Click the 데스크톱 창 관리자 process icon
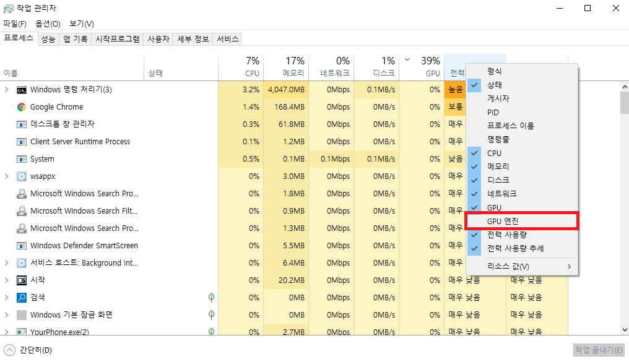 click(x=21, y=124)
